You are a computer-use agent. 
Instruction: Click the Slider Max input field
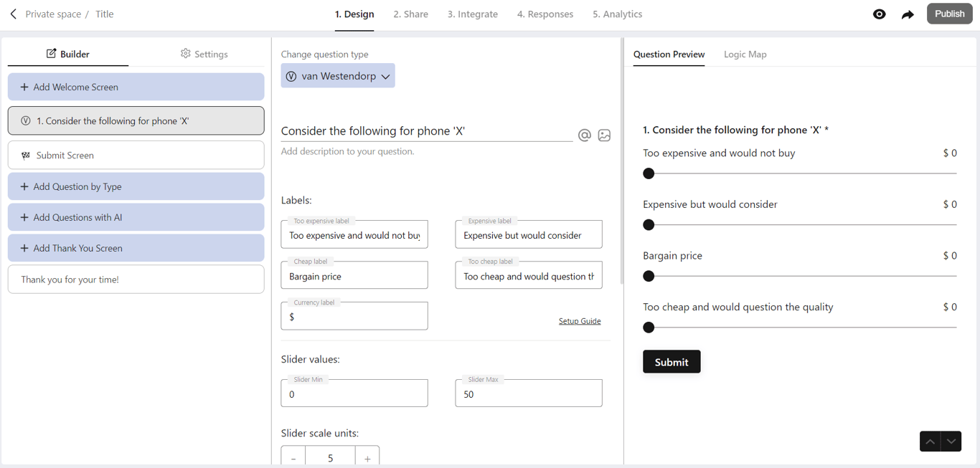click(x=529, y=393)
